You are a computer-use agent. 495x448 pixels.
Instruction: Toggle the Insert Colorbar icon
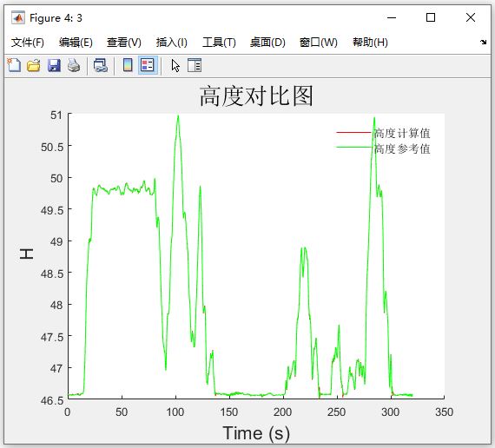click(x=128, y=65)
